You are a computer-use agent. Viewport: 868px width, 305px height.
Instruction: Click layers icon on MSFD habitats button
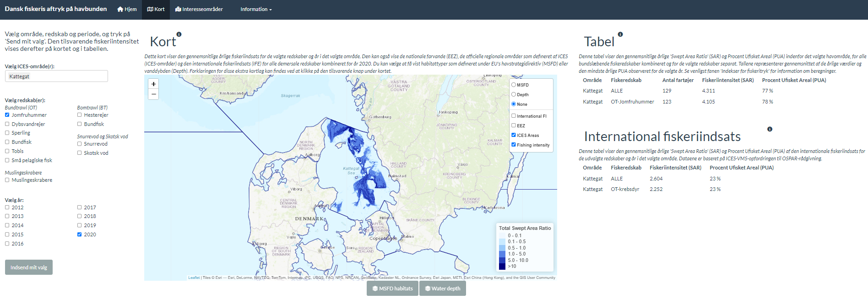(375, 289)
